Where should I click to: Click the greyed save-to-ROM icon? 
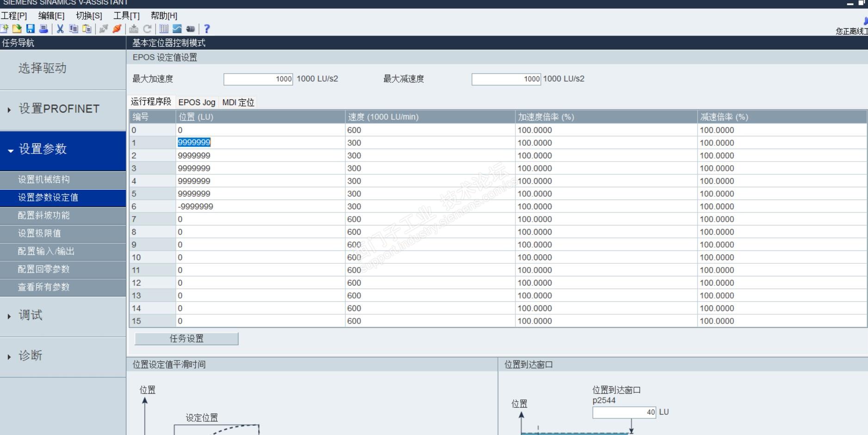[134, 29]
